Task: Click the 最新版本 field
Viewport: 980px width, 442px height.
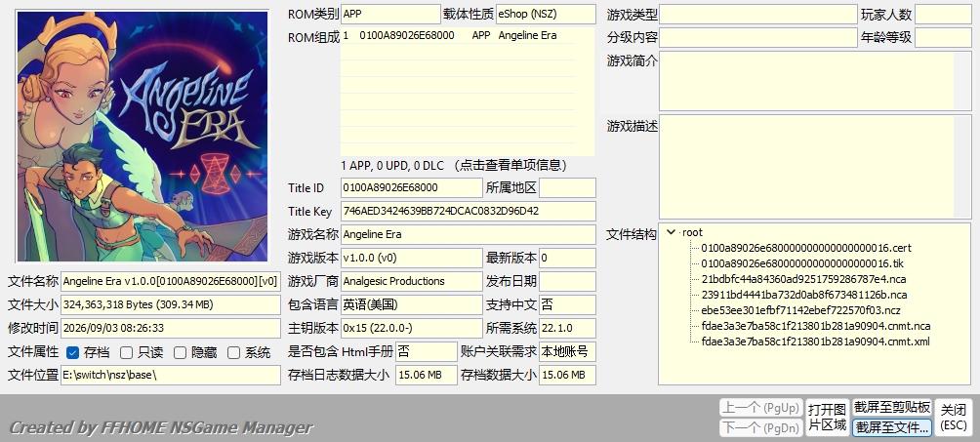Action: (x=567, y=258)
